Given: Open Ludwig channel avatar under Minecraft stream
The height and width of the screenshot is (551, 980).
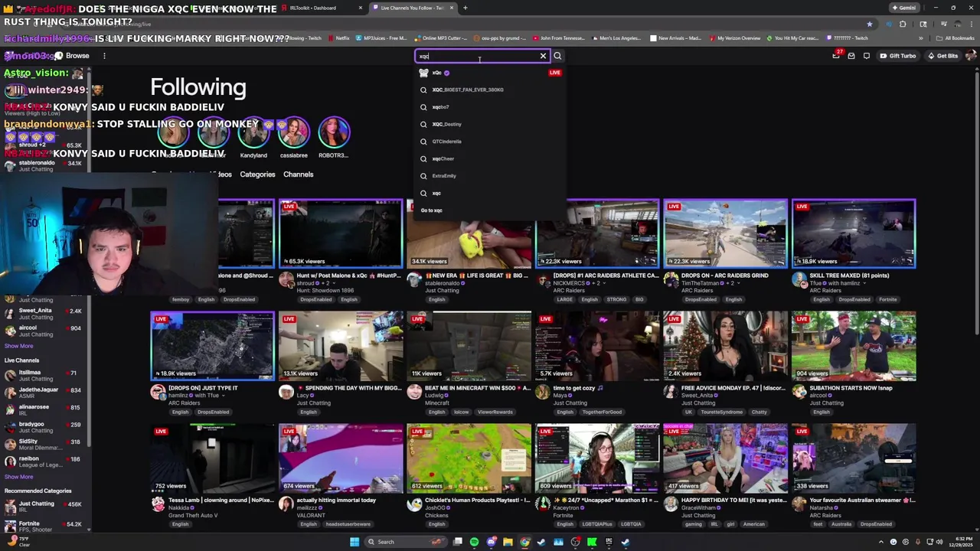Looking at the screenshot, I should 414,392.
